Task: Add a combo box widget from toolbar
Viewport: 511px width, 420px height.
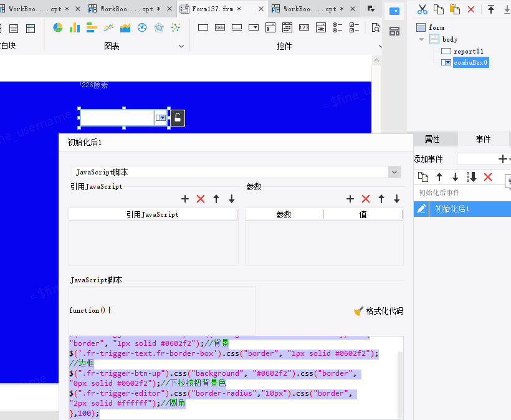Action: pyautogui.click(x=254, y=27)
